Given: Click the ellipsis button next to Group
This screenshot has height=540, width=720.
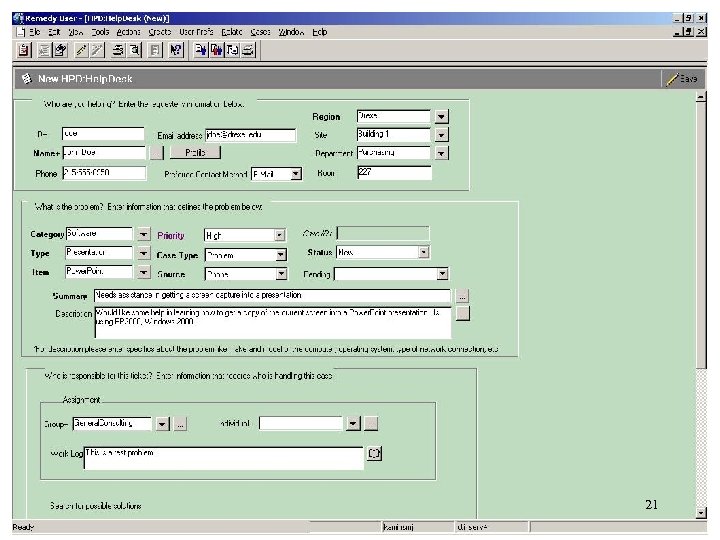Looking at the screenshot, I should (180, 423).
